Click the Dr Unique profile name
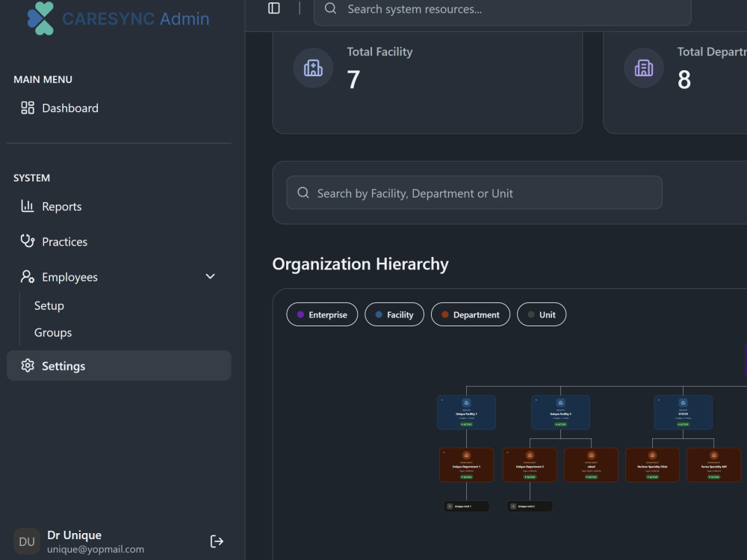This screenshot has height=560, width=747. (74, 535)
